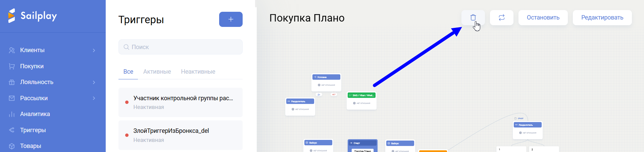
Task: Click the Sailplay logo
Action: 33,15
